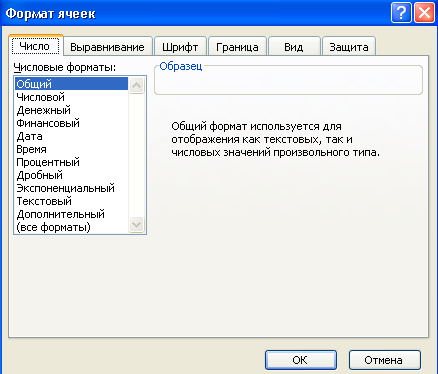Select the Экспоненциальный format
This screenshot has width=438, height=374.
tap(71, 188)
